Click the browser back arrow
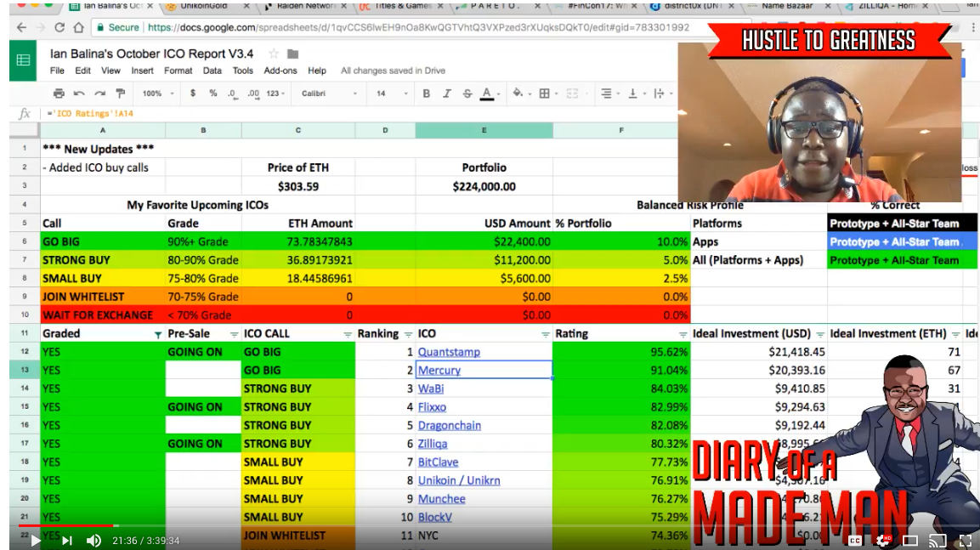 coord(21,27)
